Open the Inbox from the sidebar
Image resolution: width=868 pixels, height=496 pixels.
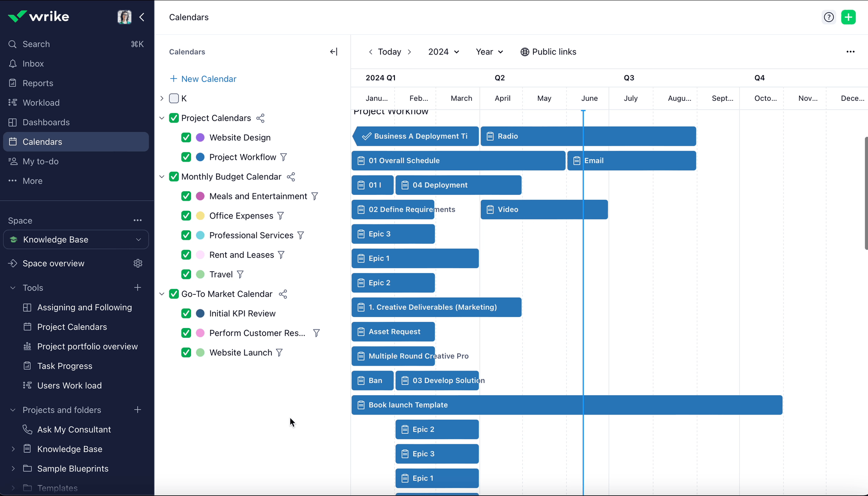[x=33, y=63]
